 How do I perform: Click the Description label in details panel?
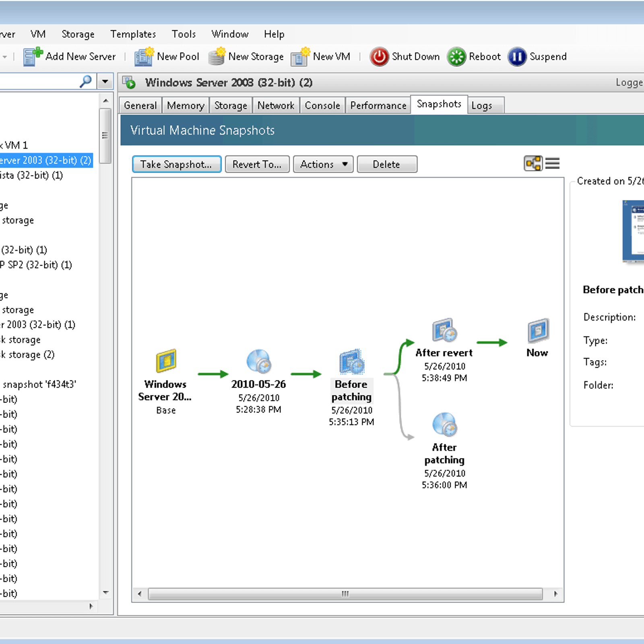[610, 317]
